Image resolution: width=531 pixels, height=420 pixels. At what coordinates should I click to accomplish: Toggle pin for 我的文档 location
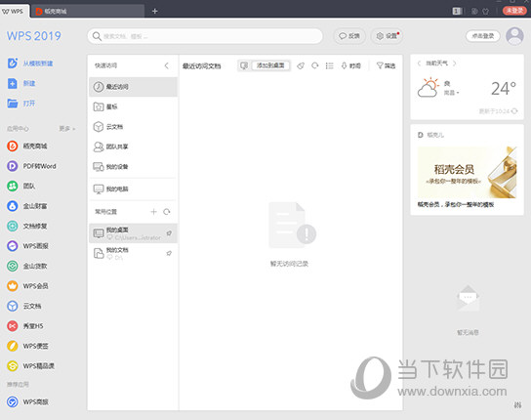tap(169, 254)
